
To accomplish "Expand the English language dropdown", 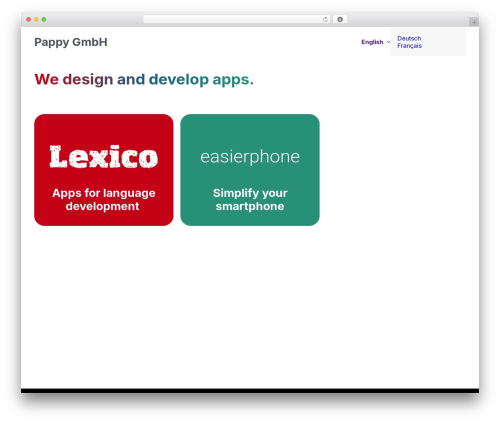I will pos(375,42).
